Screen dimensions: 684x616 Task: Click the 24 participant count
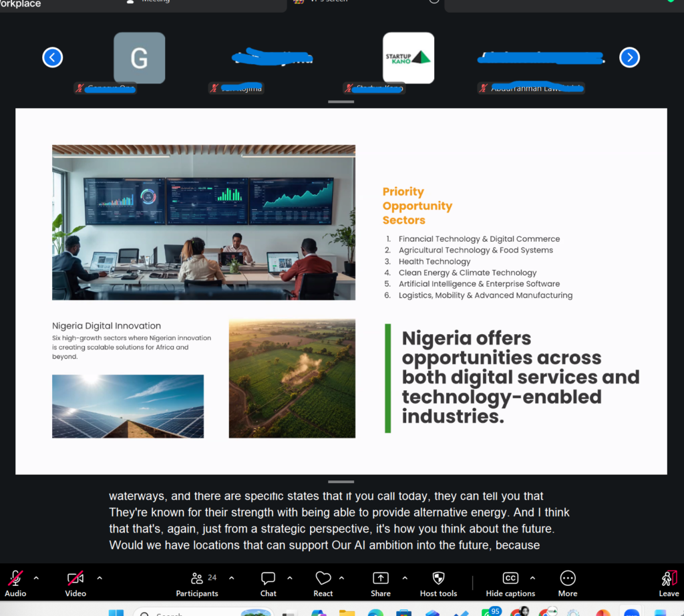[x=212, y=578]
